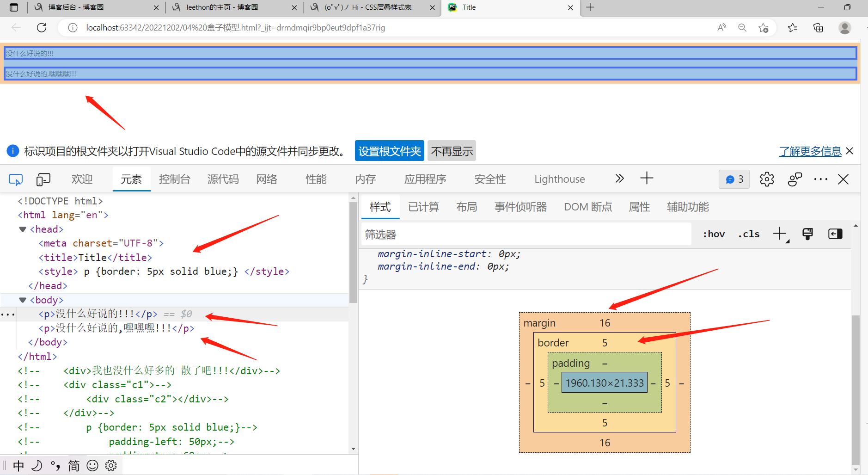
Task: Switch to 已计算 sidebar tab
Action: pyautogui.click(x=424, y=207)
